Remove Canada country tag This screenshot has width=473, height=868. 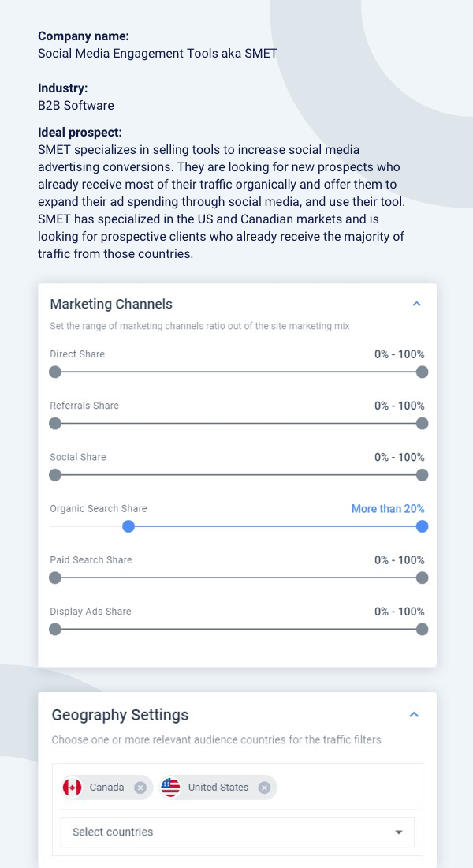click(x=140, y=788)
